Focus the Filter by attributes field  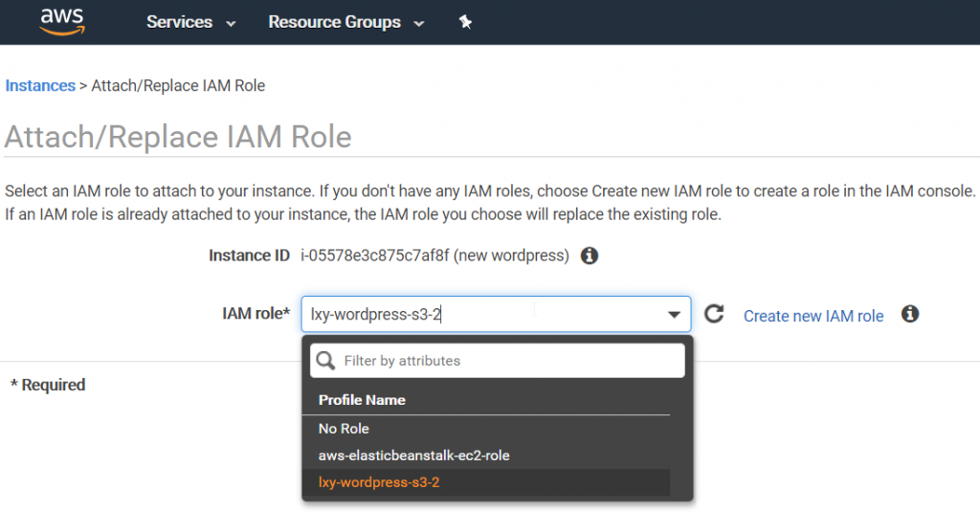point(498,361)
